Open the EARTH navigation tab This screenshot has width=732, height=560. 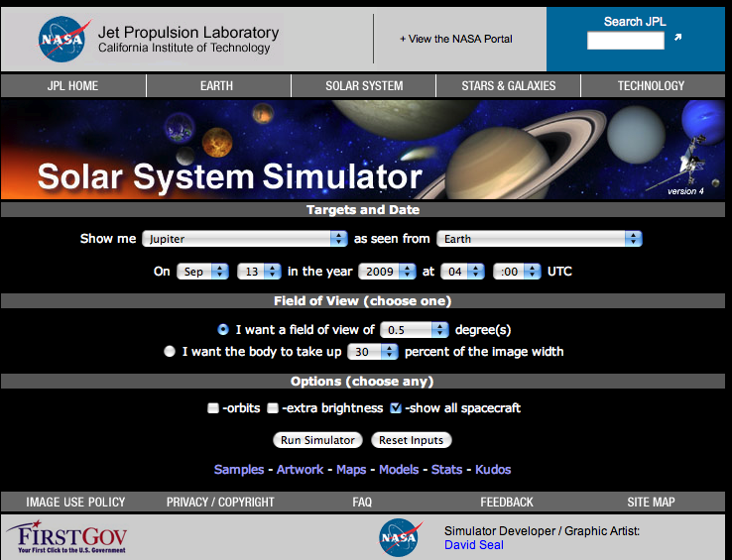click(216, 86)
